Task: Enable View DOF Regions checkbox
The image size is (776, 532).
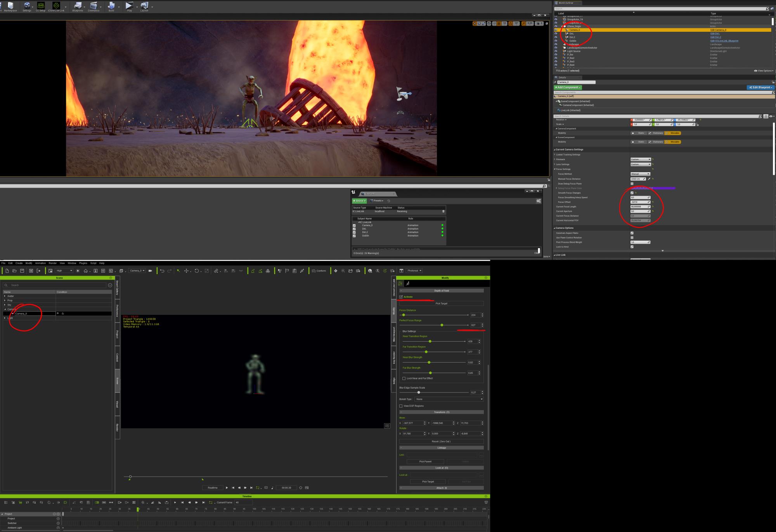Action: pos(401,406)
